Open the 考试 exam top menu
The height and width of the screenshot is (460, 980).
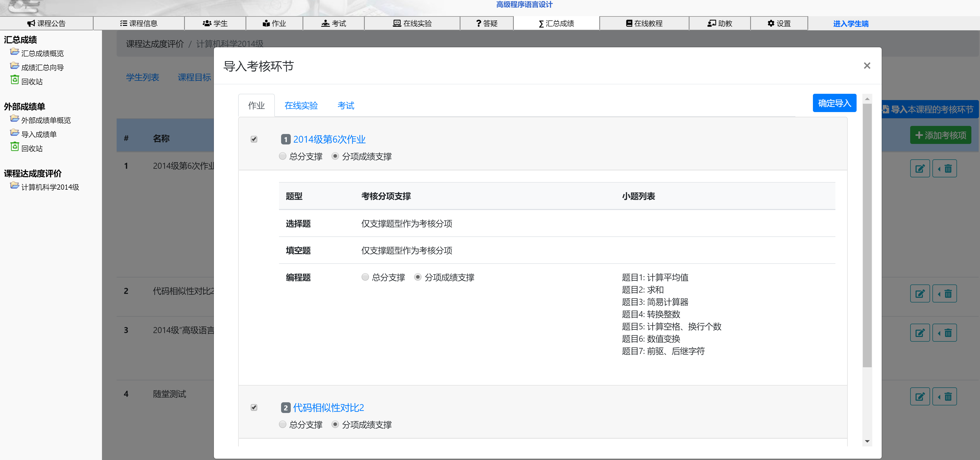click(x=334, y=24)
